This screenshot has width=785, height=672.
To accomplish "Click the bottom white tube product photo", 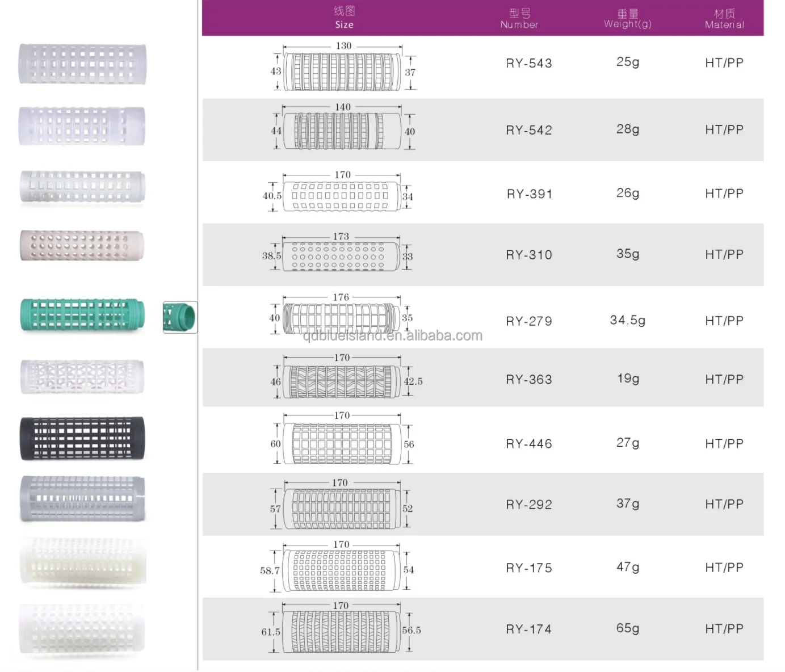I will coord(82,628).
